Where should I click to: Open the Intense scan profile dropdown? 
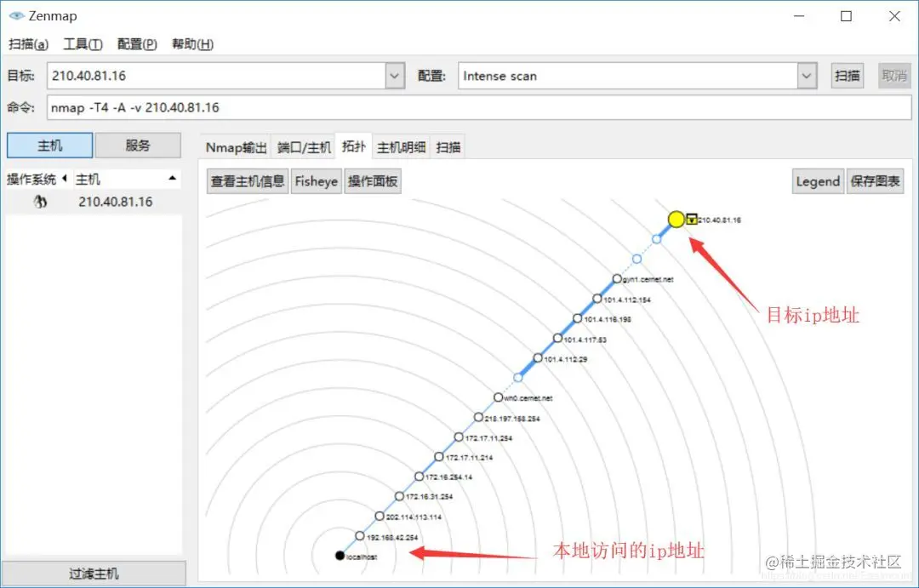point(806,76)
